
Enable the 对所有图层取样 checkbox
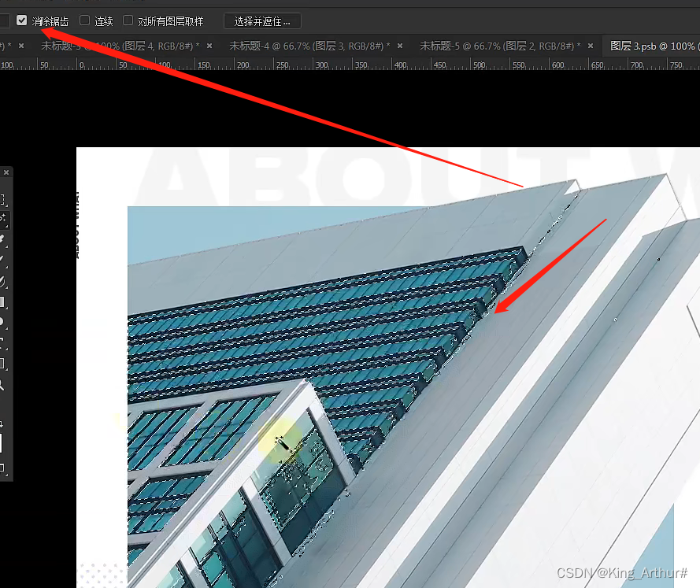(x=128, y=20)
